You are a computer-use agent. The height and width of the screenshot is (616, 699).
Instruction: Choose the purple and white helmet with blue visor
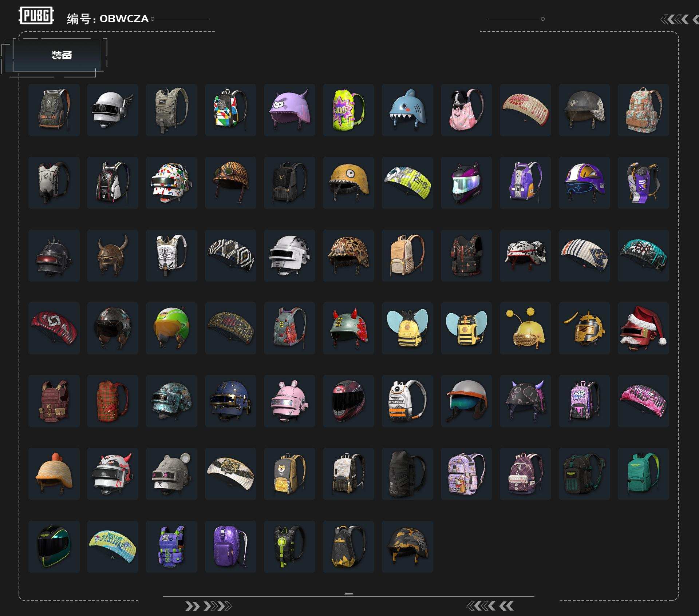tap(584, 183)
